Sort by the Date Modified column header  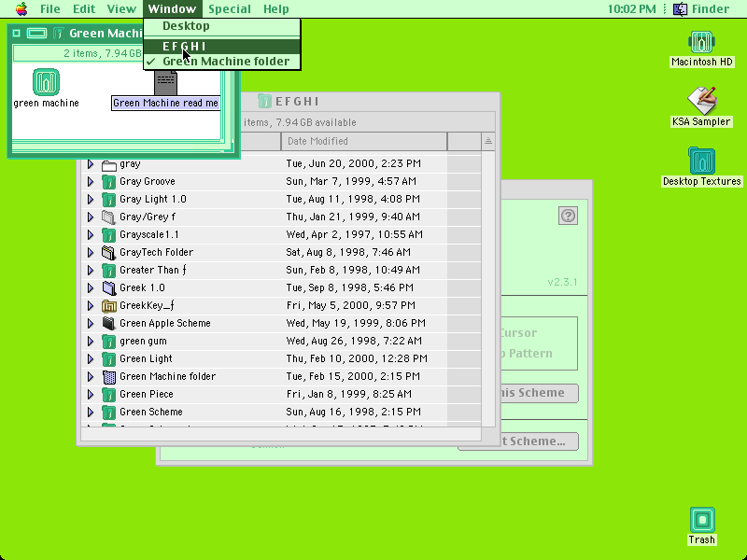coord(364,141)
